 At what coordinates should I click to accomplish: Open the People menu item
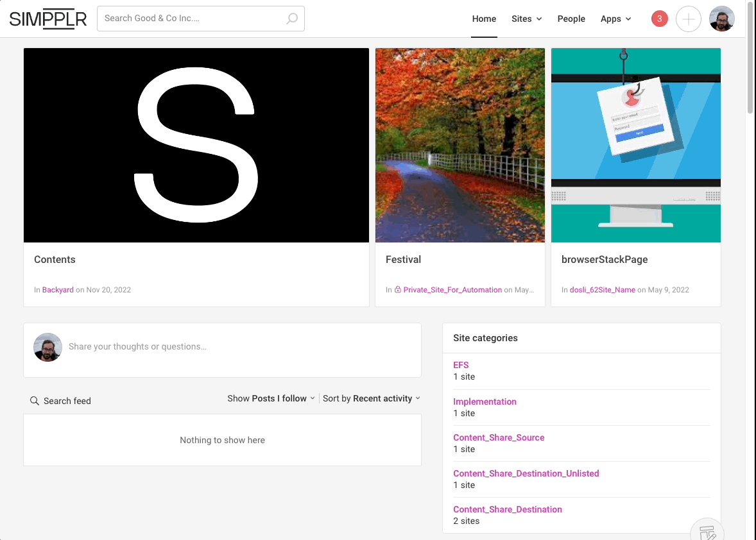571,19
